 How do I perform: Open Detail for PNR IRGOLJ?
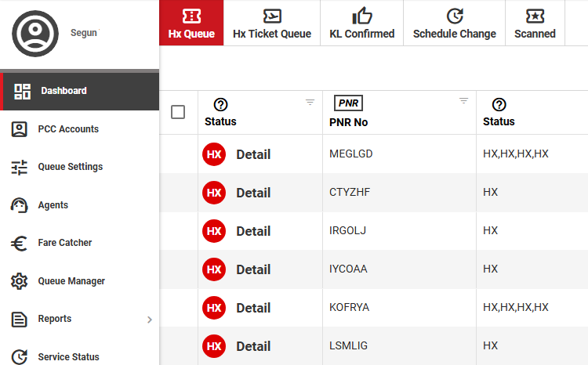[253, 231]
